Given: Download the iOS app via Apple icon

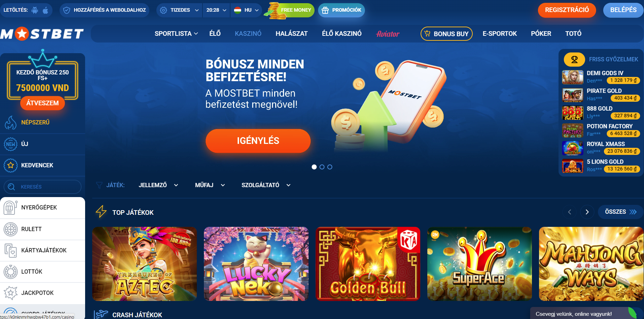Looking at the screenshot, I should click(x=45, y=10).
